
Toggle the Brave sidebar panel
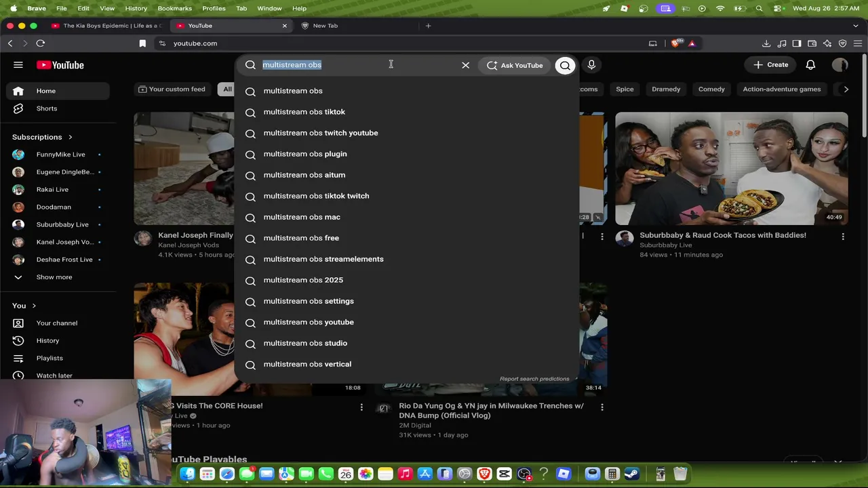[x=797, y=43]
